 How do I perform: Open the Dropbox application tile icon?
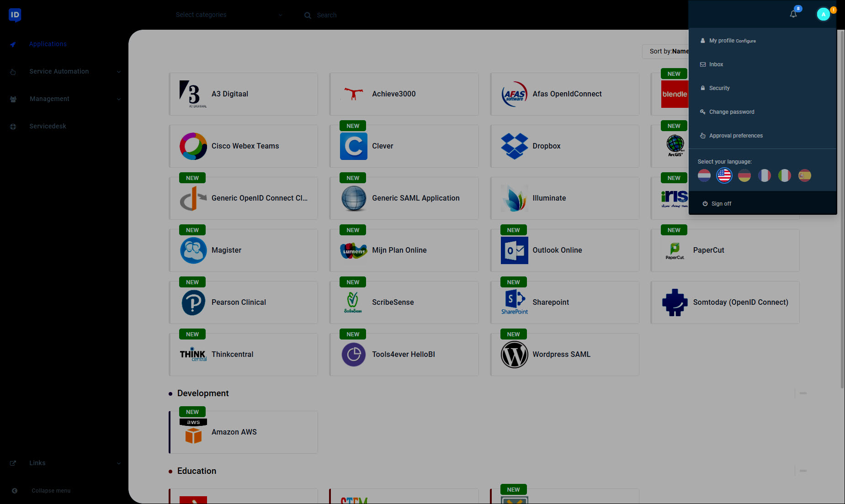(x=515, y=146)
